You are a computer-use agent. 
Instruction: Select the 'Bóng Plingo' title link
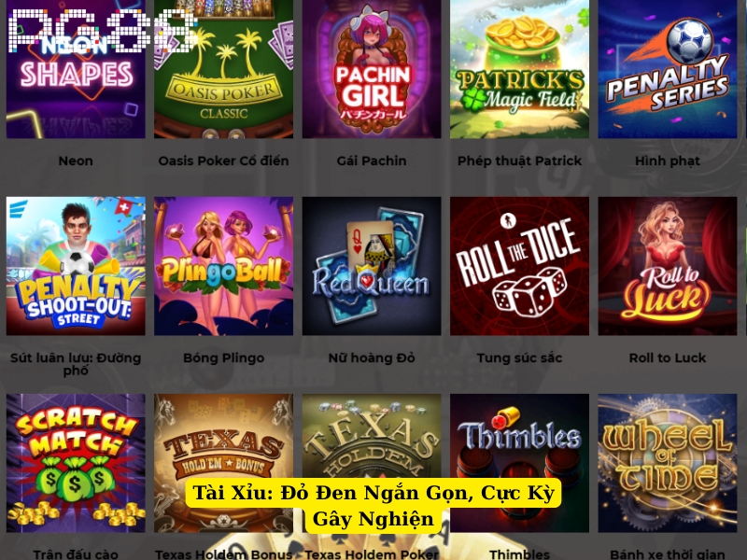coord(223,358)
